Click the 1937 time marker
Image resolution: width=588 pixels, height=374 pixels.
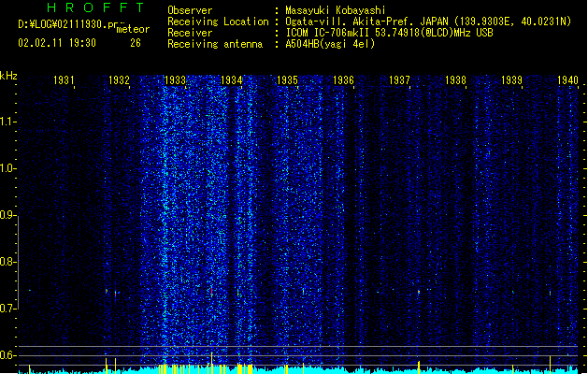tap(399, 80)
